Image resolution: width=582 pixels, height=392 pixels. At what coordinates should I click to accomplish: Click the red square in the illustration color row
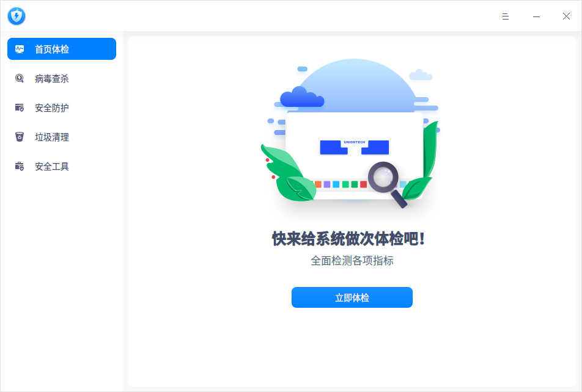pos(363,184)
